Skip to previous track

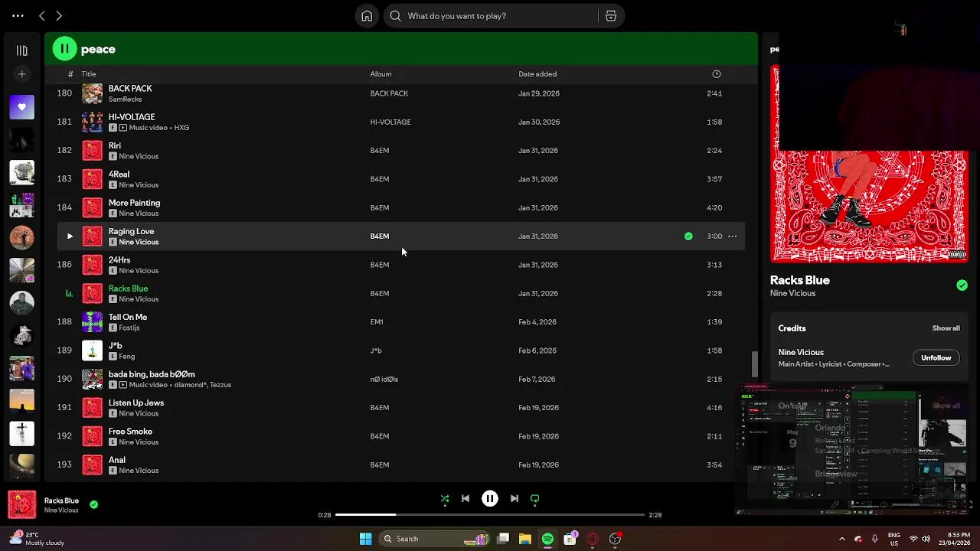pyautogui.click(x=465, y=499)
